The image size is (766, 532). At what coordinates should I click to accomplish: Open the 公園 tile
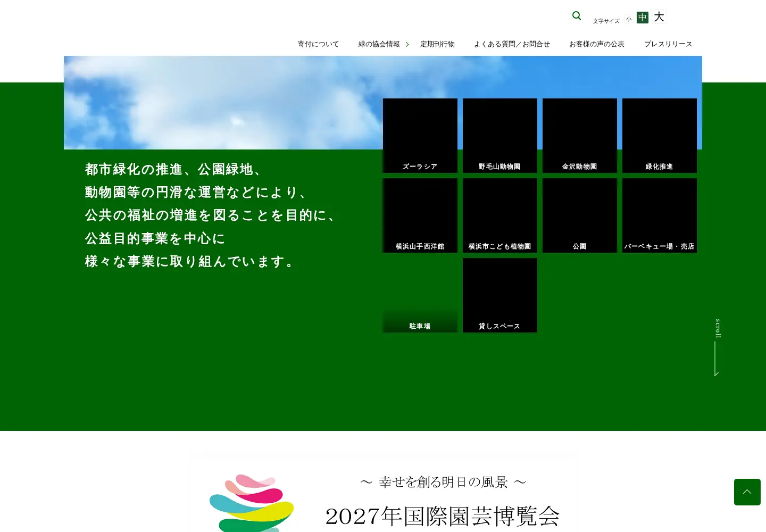click(x=580, y=215)
